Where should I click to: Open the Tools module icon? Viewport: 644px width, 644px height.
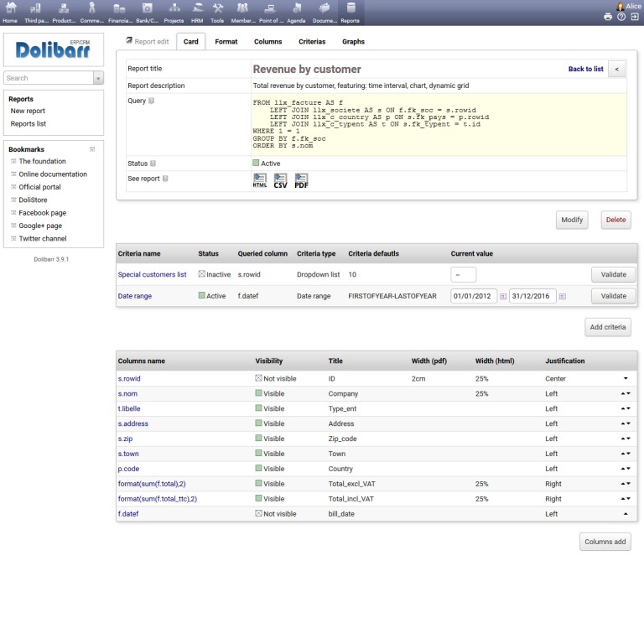tap(217, 13)
